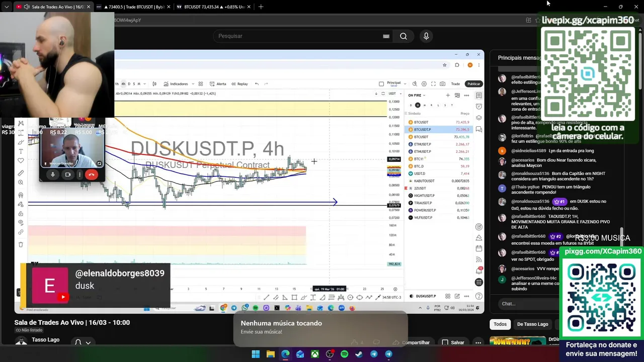The height and width of the screenshot is (362, 644).
Task: Select the Measure ruler tool
Action: coord(21,173)
